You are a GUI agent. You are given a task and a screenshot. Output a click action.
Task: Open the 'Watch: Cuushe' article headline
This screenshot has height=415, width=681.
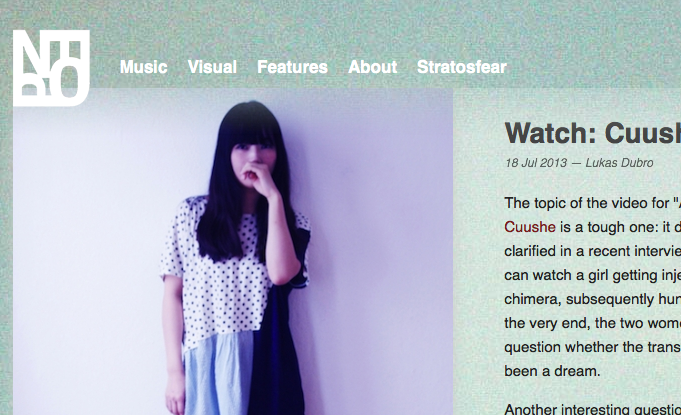tap(593, 133)
